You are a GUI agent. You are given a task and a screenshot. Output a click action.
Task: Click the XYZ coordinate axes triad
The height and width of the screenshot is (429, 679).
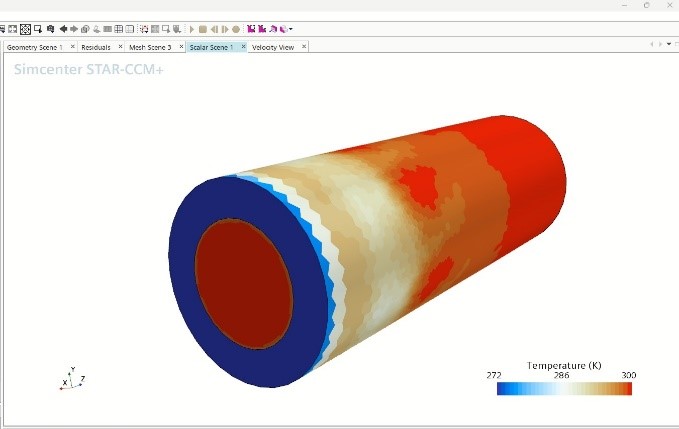click(x=70, y=379)
